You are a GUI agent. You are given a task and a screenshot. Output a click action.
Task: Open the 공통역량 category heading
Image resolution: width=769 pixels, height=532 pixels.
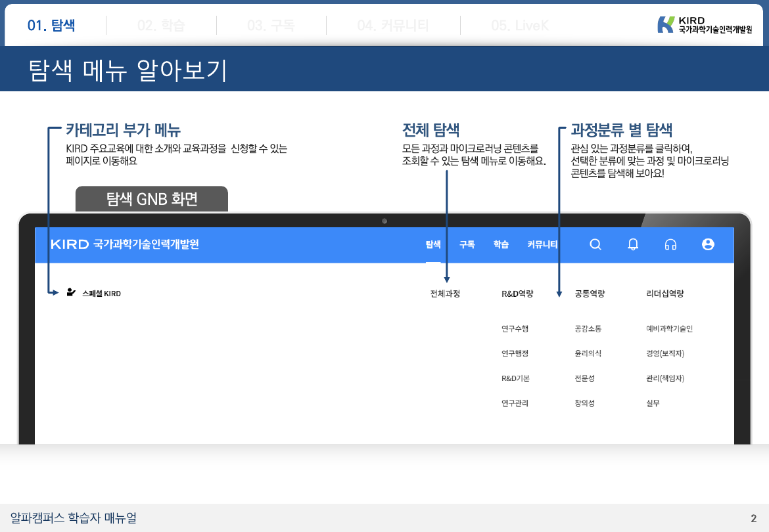click(x=590, y=294)
